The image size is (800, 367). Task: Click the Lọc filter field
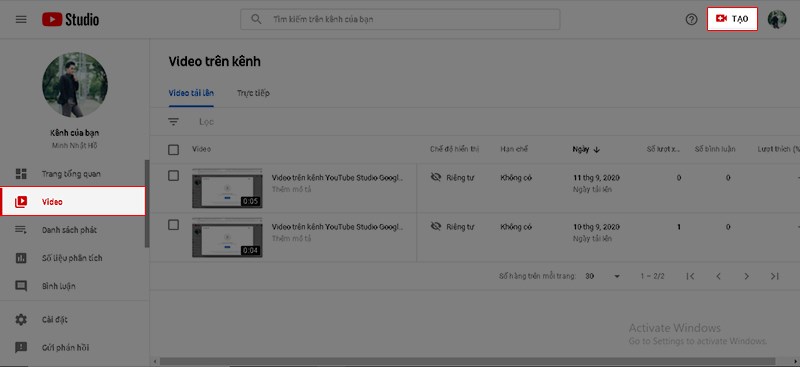(207, 121)
